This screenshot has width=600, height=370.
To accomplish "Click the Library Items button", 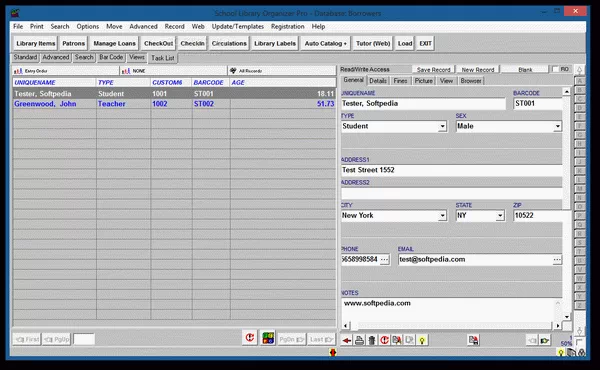I will tap(36, 43).
